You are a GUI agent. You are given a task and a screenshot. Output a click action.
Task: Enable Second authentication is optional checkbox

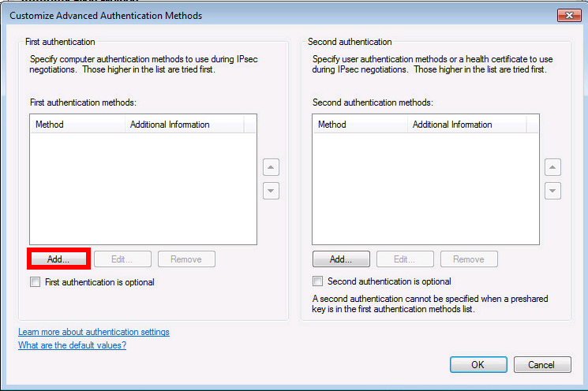pyautogui.click(x=317, y=281)
